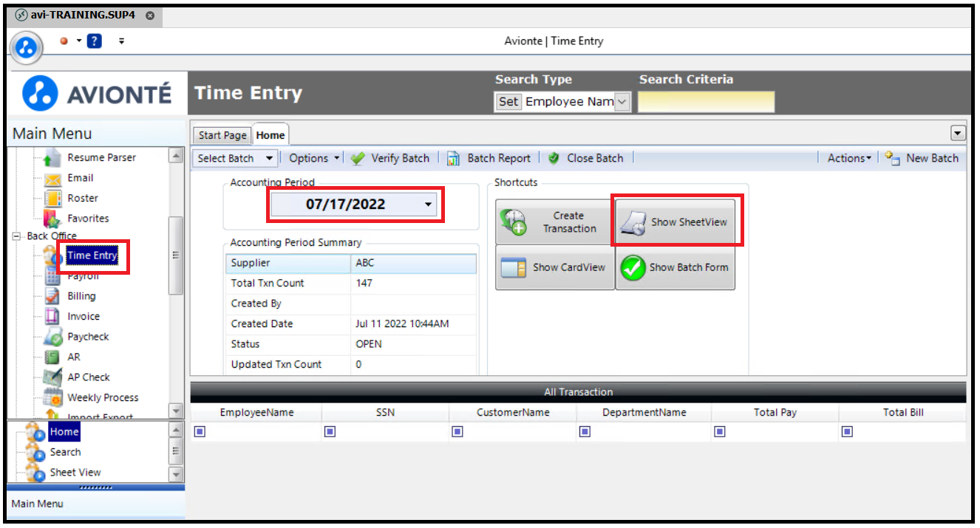Click the filter icon under SSN column
Viewport: 980px width, 528px height.
point(330,431)
